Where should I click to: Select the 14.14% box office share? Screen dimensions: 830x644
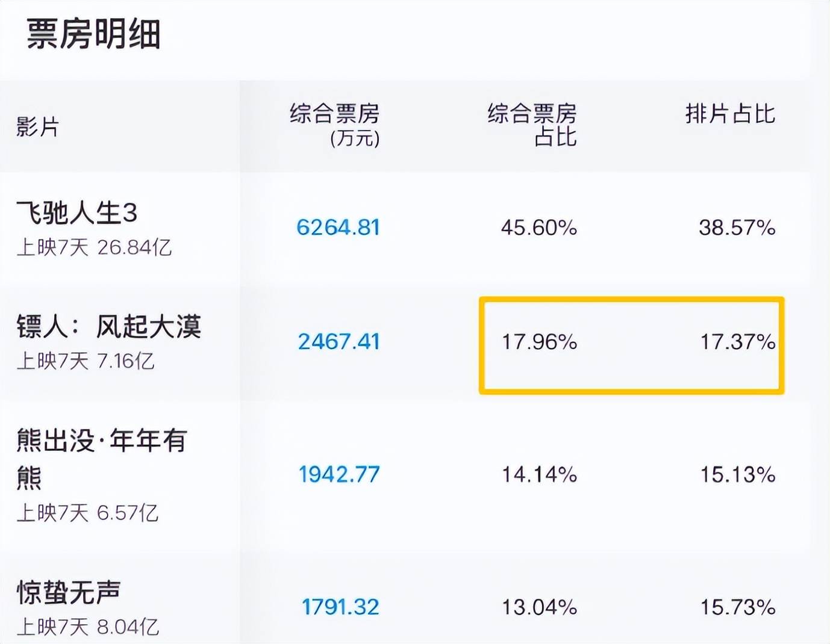point(540,475)
